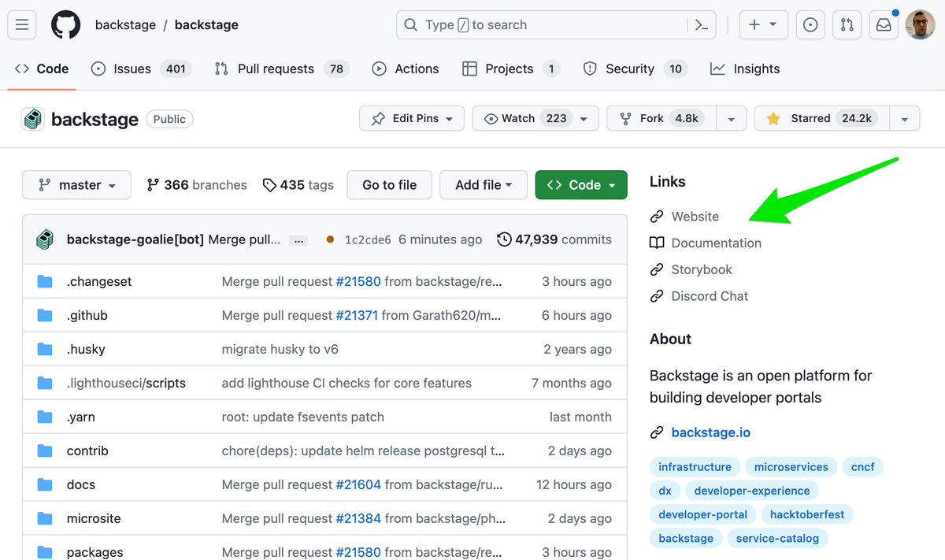Screen dimensions: 945x560
Task: Click the docs folder icon
Action: [x=45, y=484]
